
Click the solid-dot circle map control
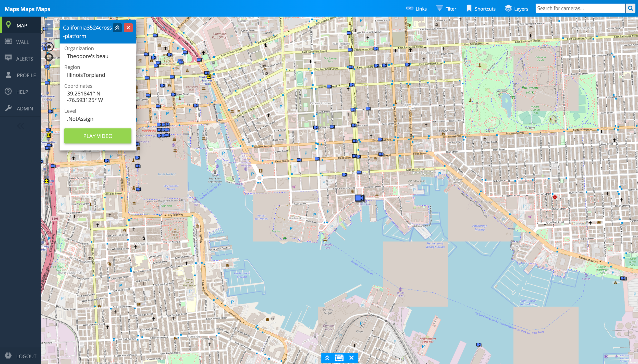49,47
